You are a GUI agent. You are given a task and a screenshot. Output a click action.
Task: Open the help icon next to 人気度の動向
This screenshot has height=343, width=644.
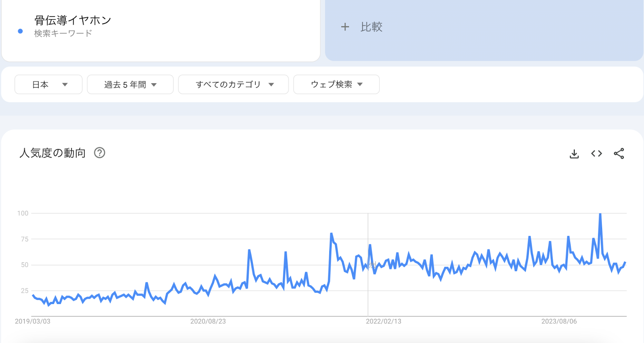(x=99, y=153)
